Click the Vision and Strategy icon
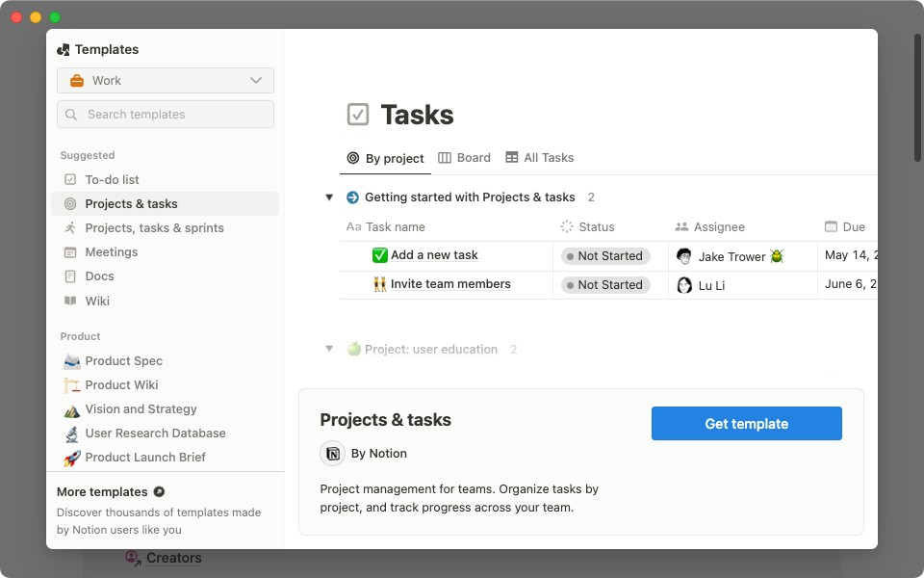Viewport: 924px width, 578px height. click(70, 408)
